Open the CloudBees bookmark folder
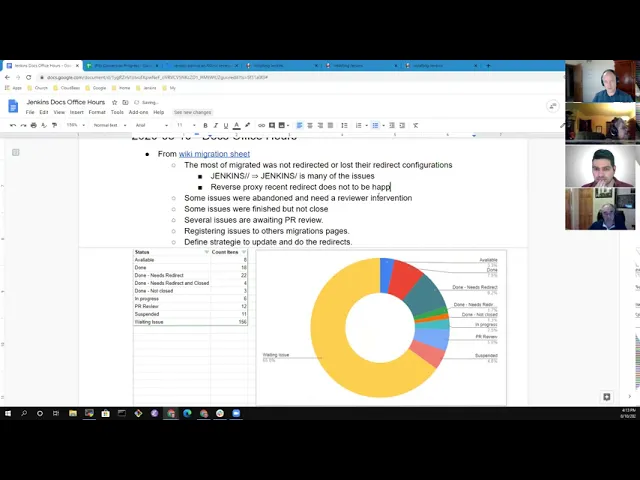The height and width of the screenshot is (480, 640). [67, 88]
